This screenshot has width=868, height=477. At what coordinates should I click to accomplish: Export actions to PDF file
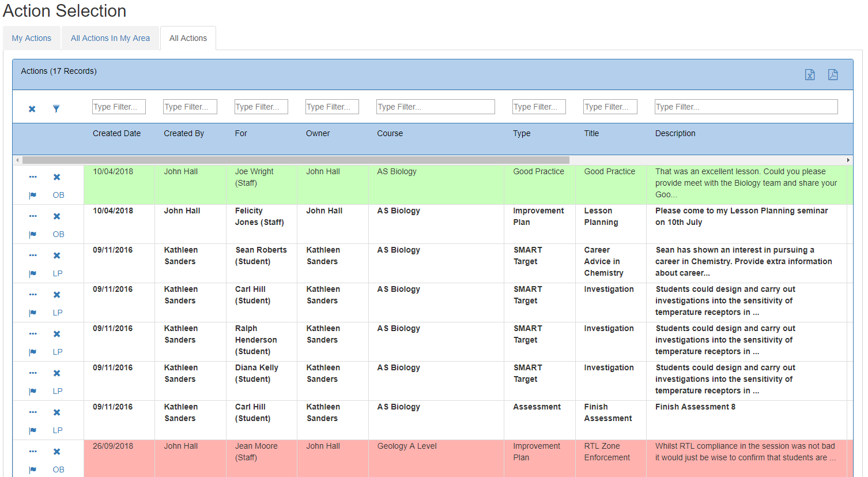click(x=833, y=75)
